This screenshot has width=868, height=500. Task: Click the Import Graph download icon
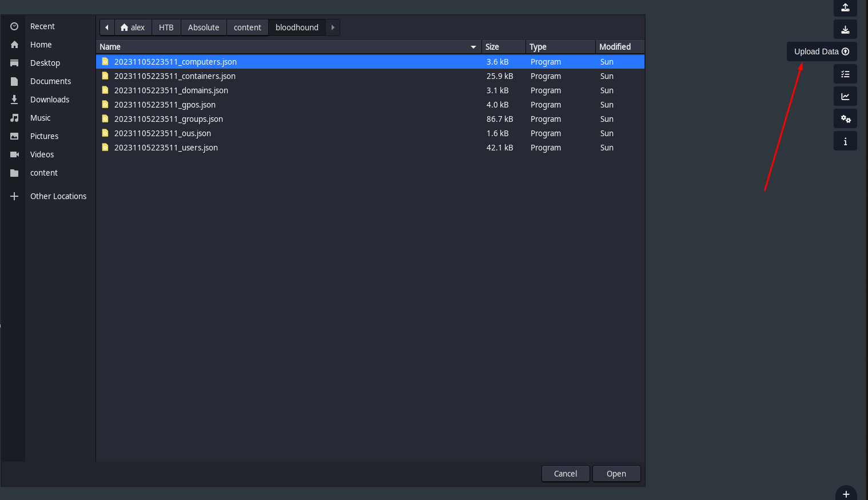[845, 30]
